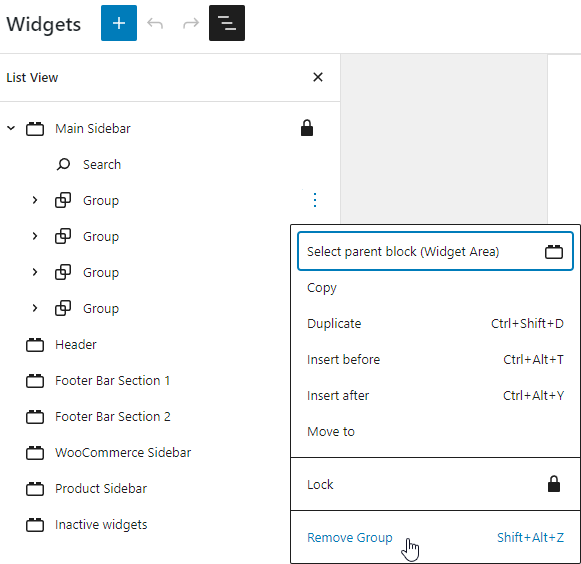This screenshot has width=581, height=564.
Task: Click Lock option with padlock icon
Action: 435,484
